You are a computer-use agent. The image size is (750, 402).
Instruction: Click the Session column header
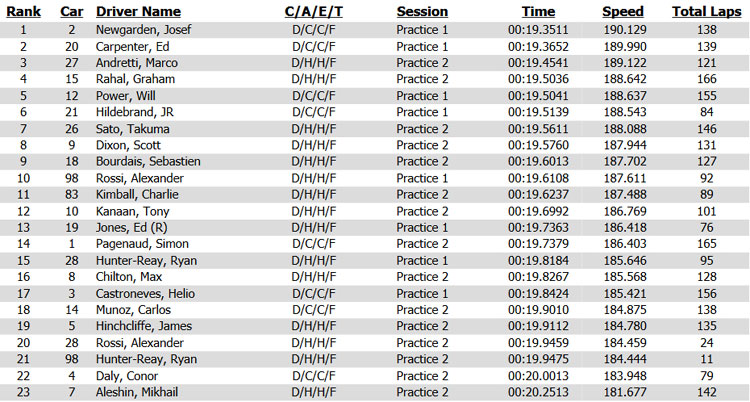click(422, 11)
